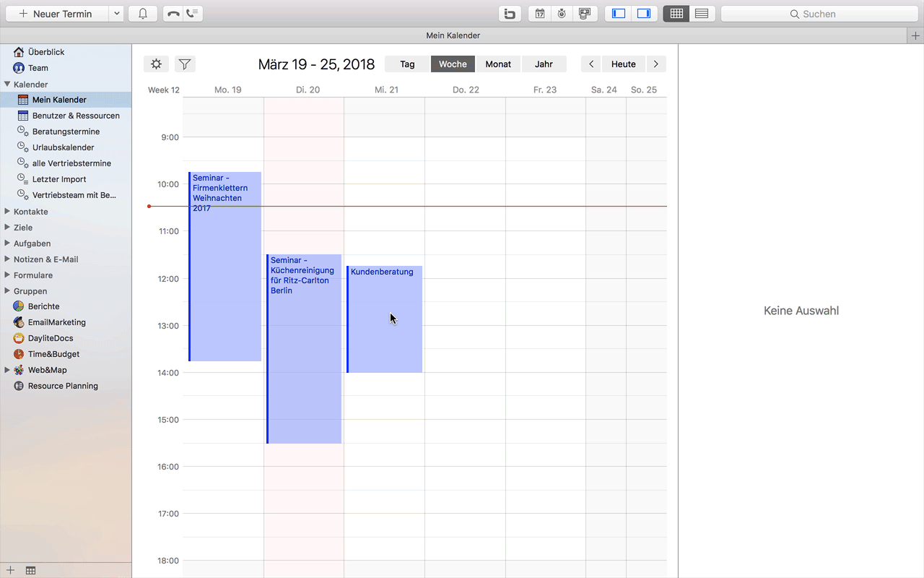Click the red current-time marker dot
Screen dimensions: 924x578
tap(149, 207)
